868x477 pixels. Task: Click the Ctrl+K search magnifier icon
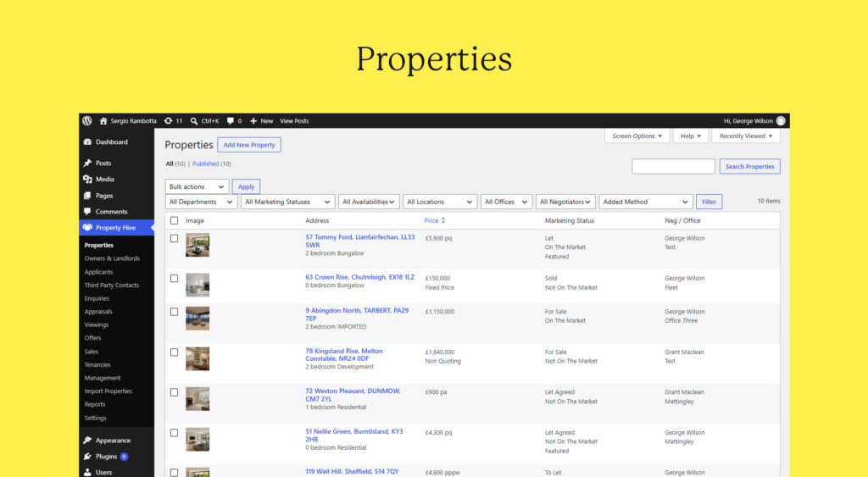point(194,120)
